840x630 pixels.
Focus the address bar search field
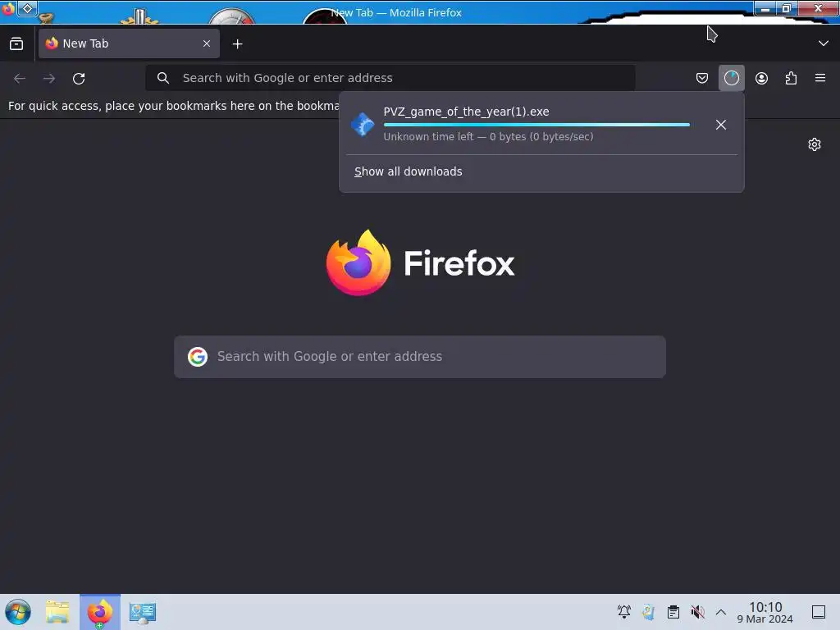390,78
